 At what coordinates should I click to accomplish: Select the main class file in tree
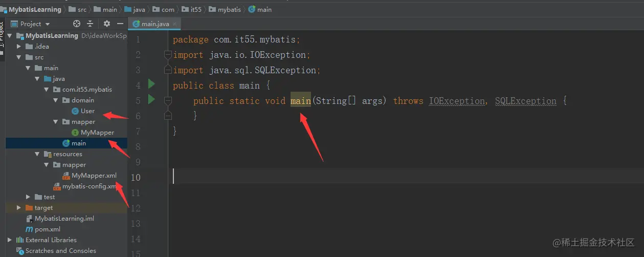[79, 143]
